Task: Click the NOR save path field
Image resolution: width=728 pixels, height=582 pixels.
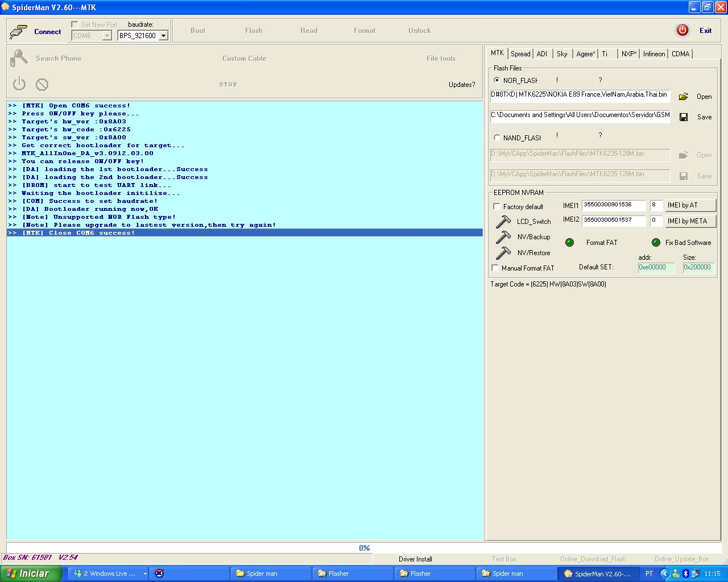Action: tap(580, 117)
